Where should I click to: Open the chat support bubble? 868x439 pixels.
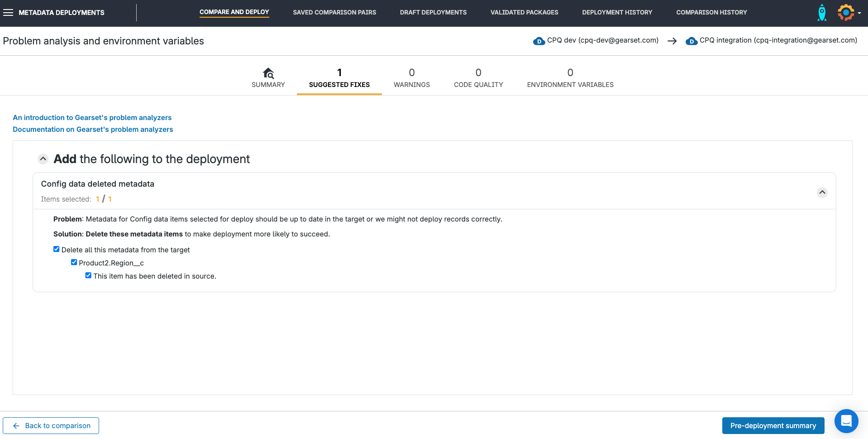point(846,421)
